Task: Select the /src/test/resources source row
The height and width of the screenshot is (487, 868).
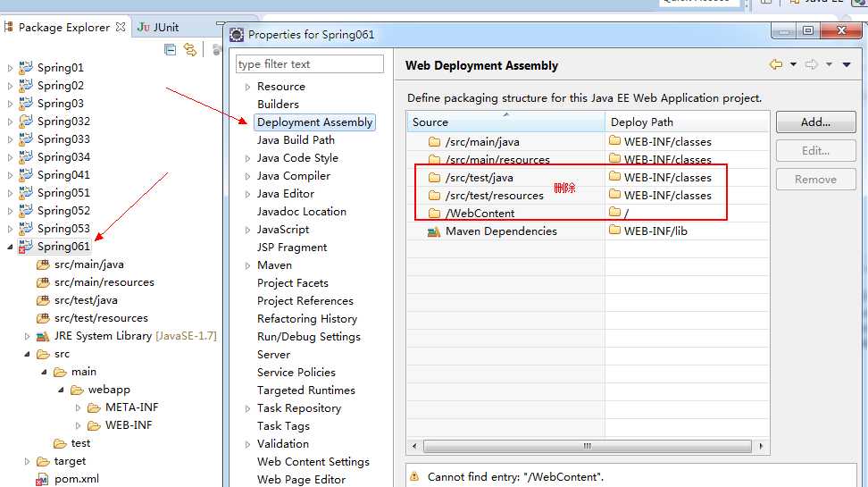Action: pos(588,196)
